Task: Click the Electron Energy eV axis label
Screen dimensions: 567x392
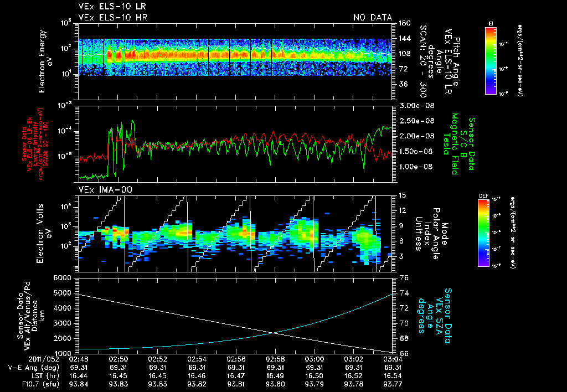Action: [x=45, y=60]
